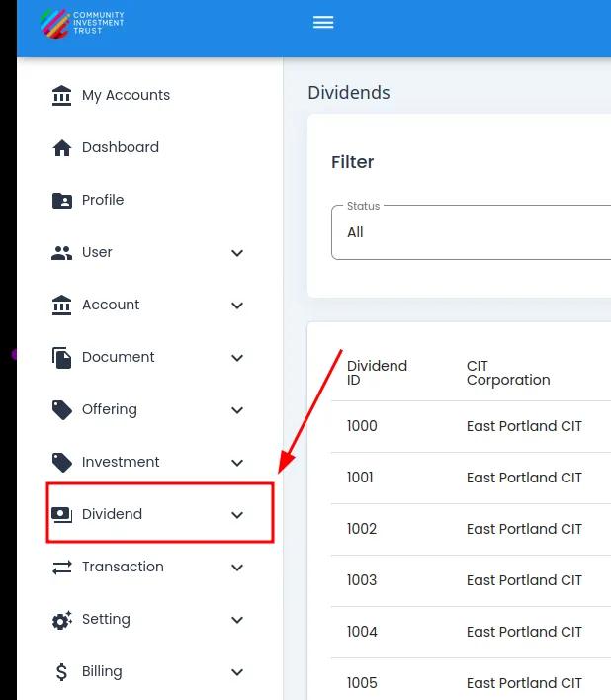Click the Community Investment Trust logo

(x=82, y=24)
